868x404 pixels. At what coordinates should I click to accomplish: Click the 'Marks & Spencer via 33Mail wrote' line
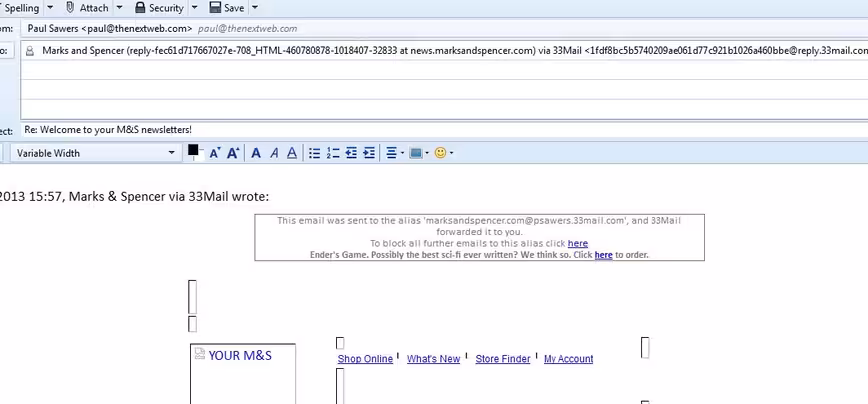169,196
